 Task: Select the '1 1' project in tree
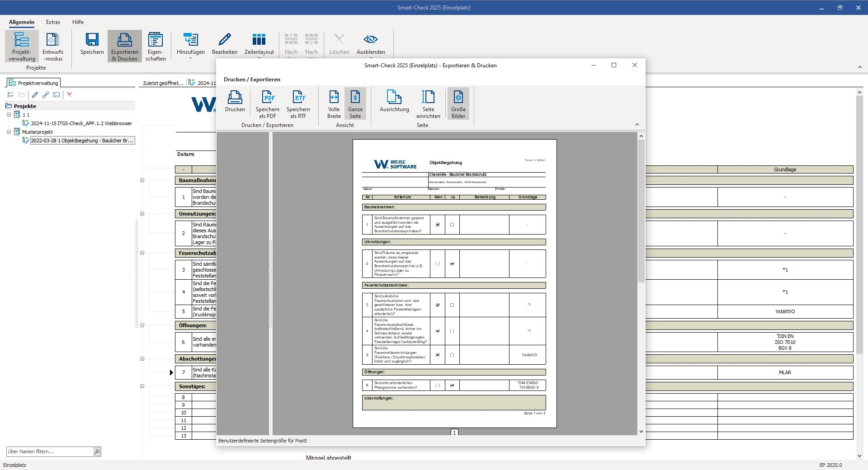point(26,115)
